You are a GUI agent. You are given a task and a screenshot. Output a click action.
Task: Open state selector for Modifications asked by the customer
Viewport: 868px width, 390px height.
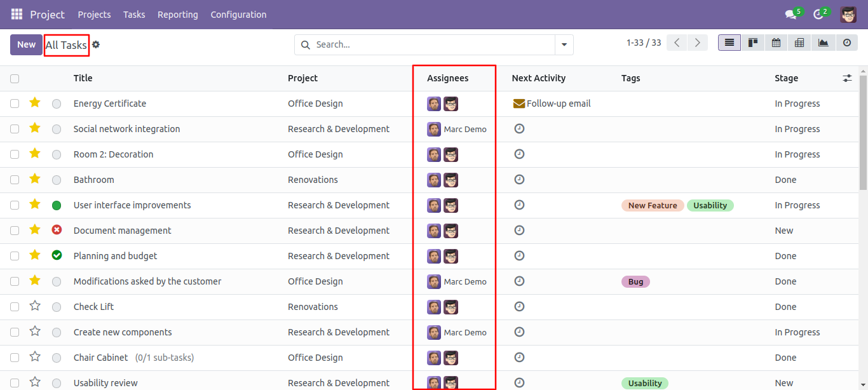point(57,281)
